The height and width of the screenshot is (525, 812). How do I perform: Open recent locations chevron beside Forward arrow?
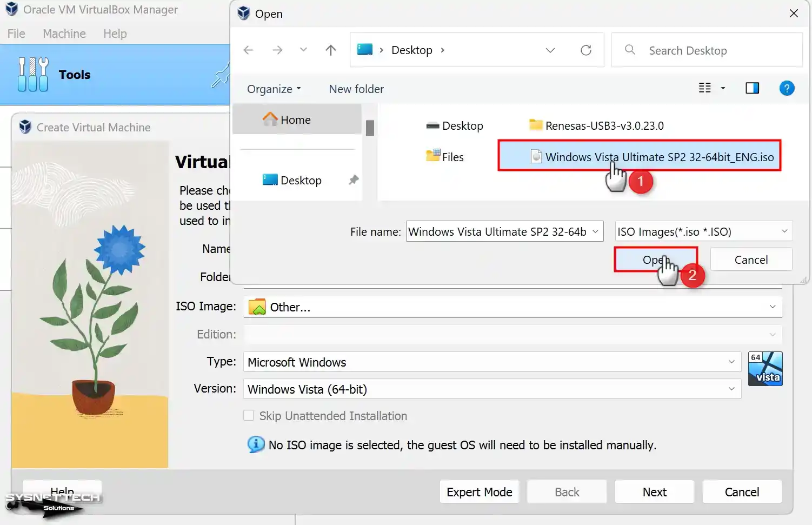point(303,50)
